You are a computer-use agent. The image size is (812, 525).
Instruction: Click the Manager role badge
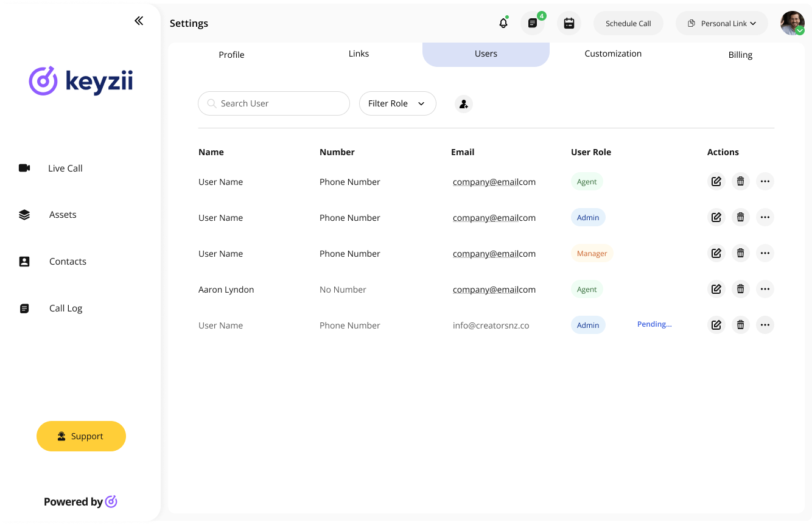[x=592, y=254]
